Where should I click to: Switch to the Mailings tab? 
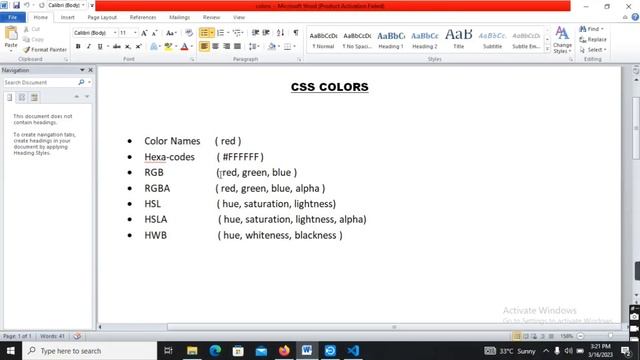point(179,18)
